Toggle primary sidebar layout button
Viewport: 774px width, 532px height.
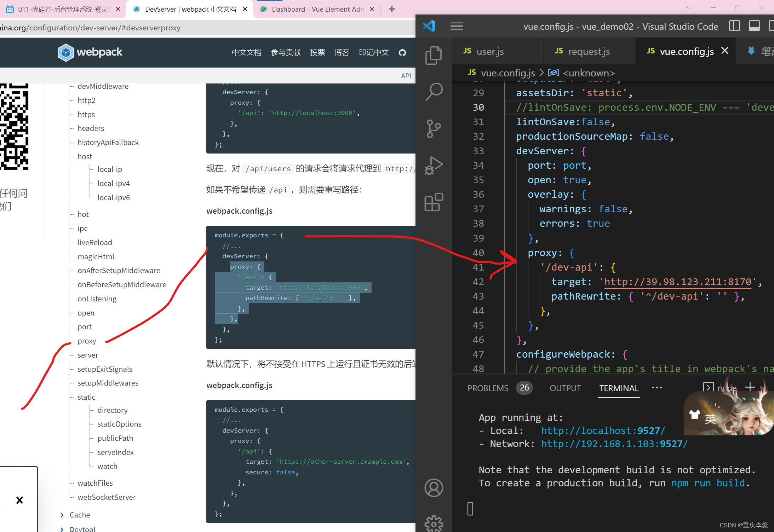click(734, 26)
